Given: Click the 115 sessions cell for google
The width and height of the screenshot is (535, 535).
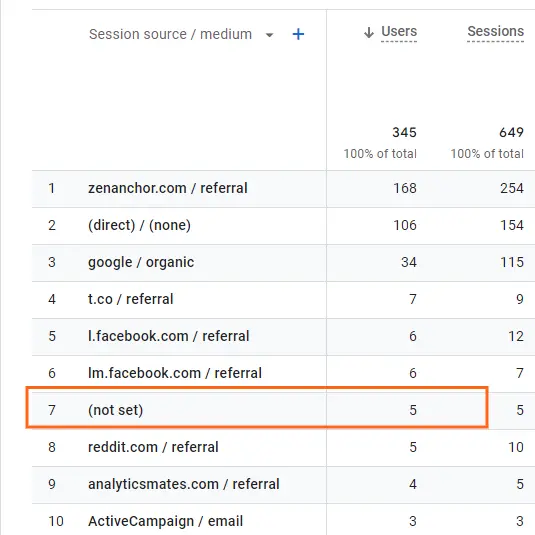Looking at the screenshot, I should 512,262.
